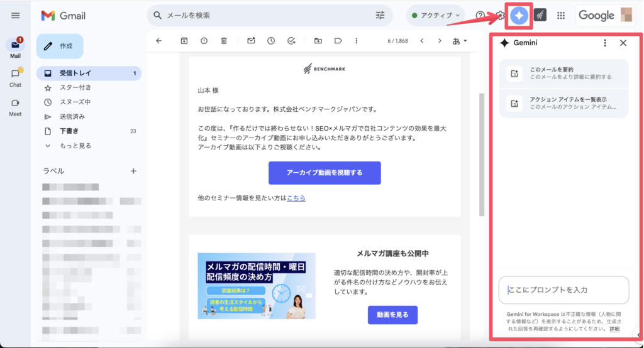
Task: Move email to a folder
Action: point(318,41)
